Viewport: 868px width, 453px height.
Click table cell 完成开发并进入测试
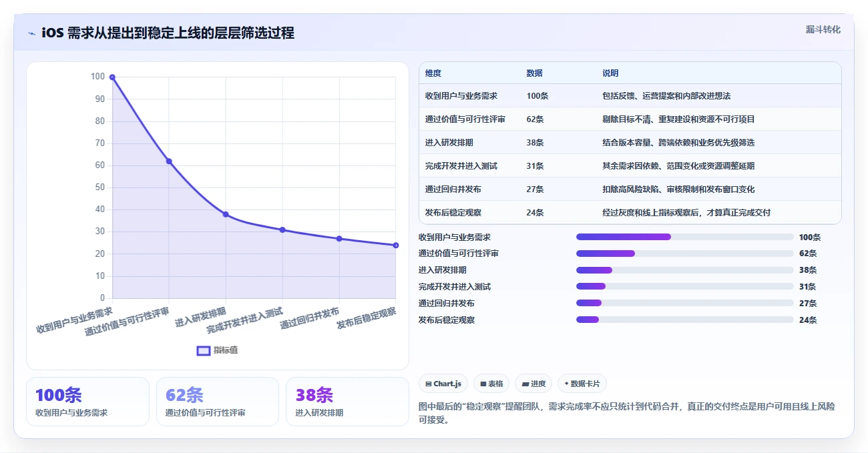[x=461, y=165]
